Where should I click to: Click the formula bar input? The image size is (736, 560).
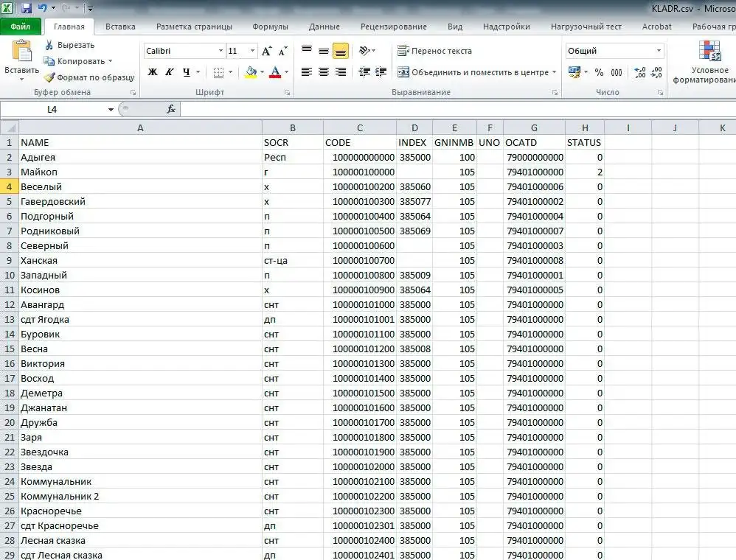tap(458, 109)
